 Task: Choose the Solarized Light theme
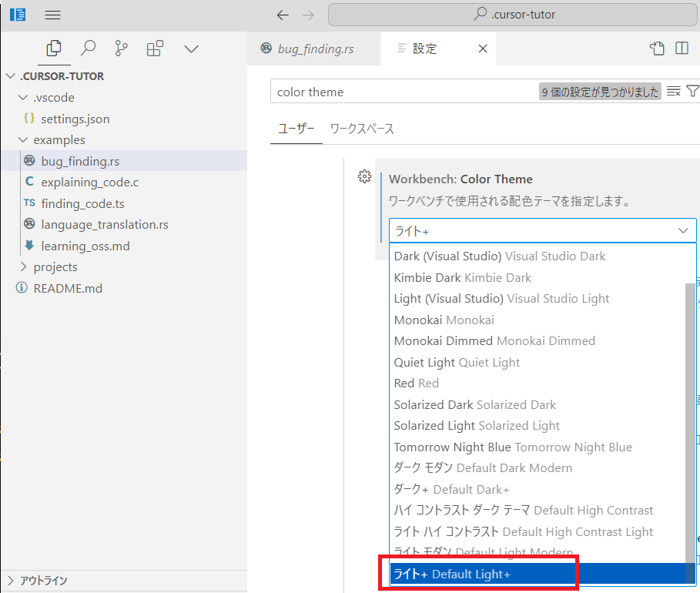538,426
